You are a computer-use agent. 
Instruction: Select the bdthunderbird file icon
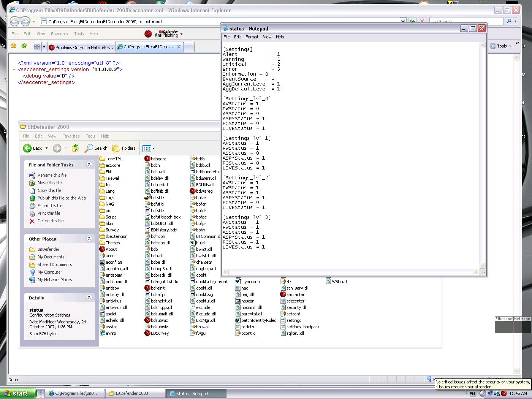pyautogui.click(x=193, y=172)
